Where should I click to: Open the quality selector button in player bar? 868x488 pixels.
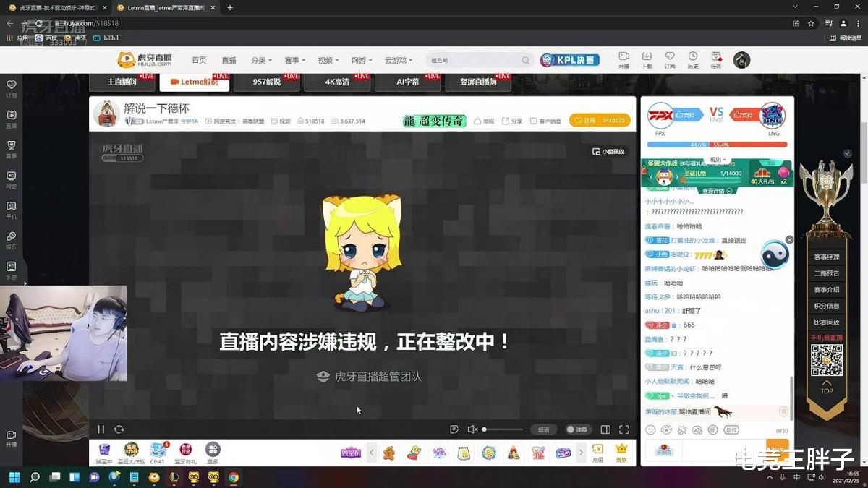pyautogui.click(x=544, y=429)
